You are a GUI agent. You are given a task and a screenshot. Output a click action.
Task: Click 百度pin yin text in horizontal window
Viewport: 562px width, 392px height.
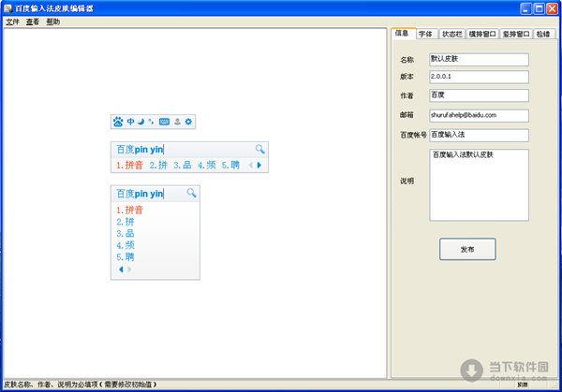tap(140, 150)
